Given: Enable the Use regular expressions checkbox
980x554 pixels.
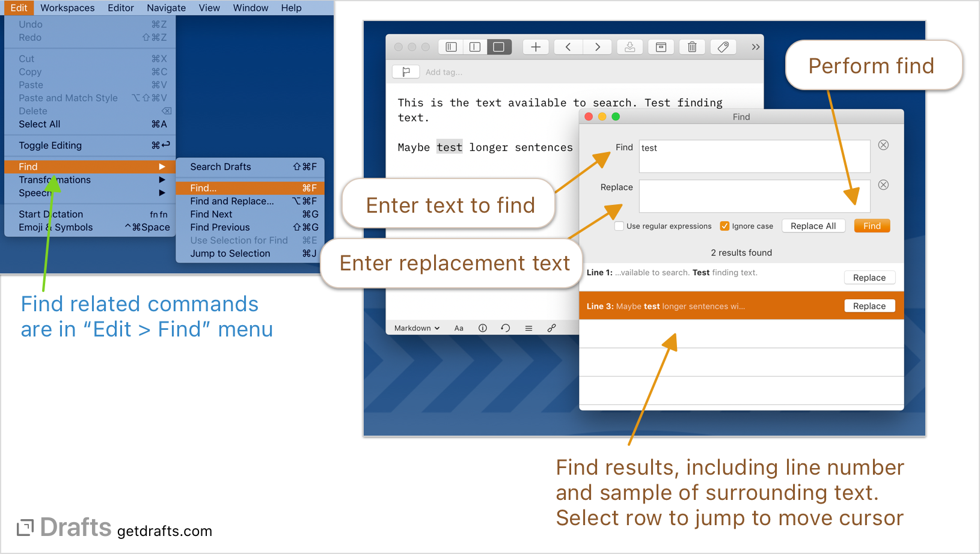Looking at the screenshot, I should pyautogui.click(x=619, y=226).
